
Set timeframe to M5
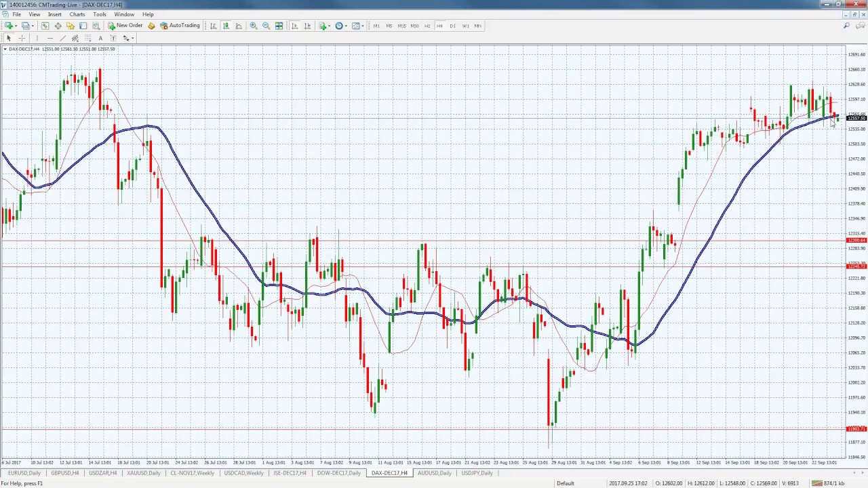tap(389, 26)
